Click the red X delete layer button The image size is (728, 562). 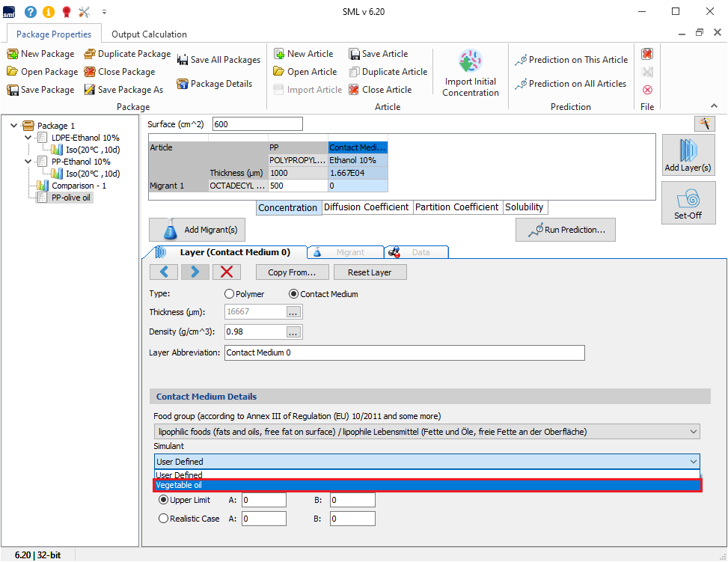(x=227, y=272)
